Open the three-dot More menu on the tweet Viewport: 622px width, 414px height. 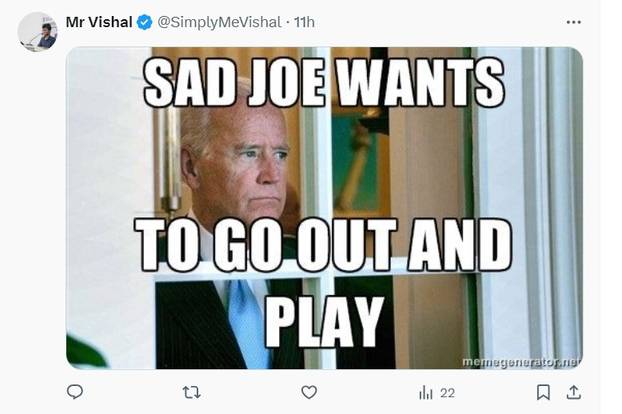tap(573, 22)
